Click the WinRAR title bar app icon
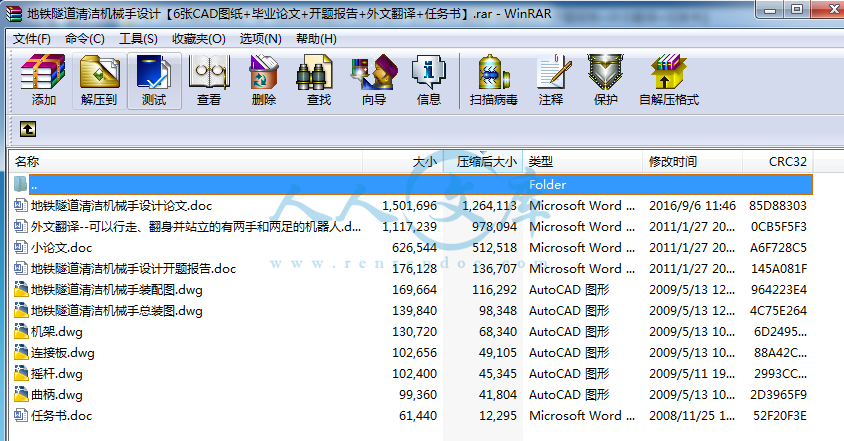Image resolution: width=844 pixels, height=441 pixels. 14,13
